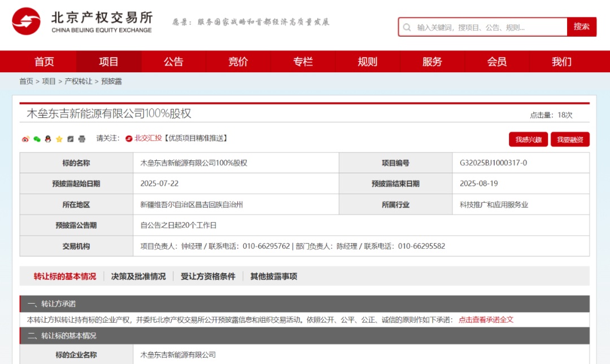The width and height of the screenshot is (610, 364).
Task: Share via the green WeChat icon
Action: pos(37,139)
